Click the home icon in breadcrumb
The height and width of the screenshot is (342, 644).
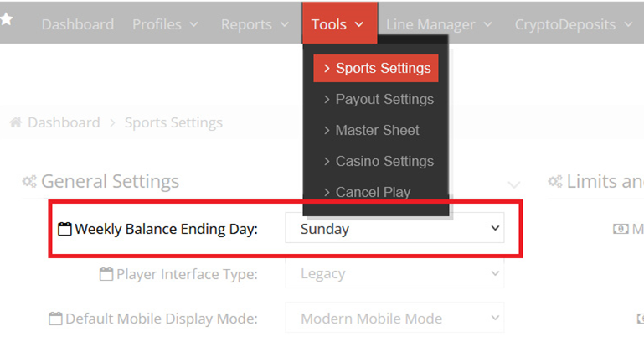(16, 122)
